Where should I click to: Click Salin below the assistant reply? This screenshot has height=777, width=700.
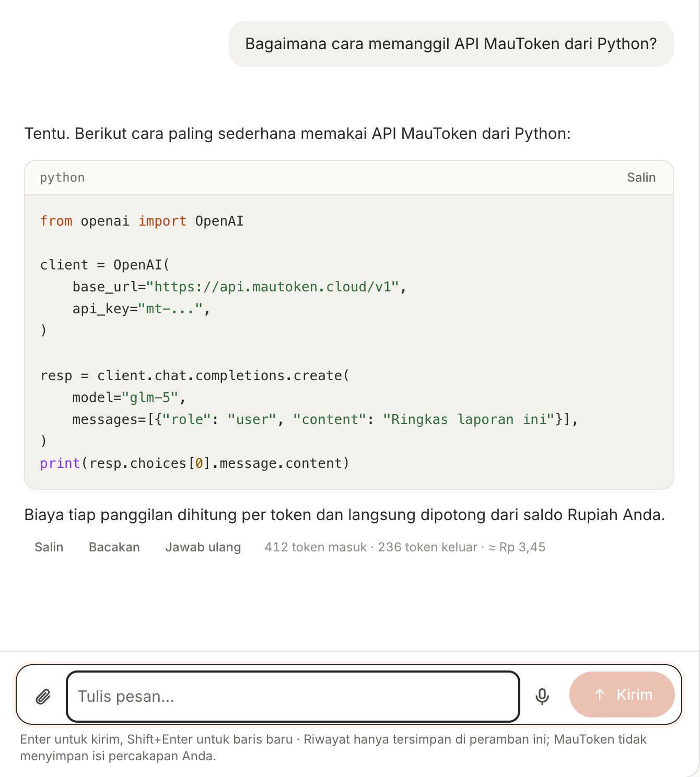49,547
